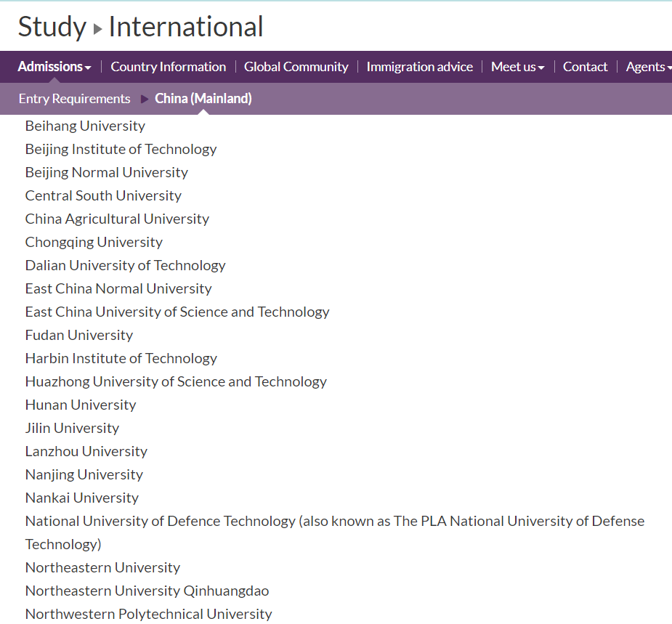Click Beijing Normal University entry
This screenshot has height=624, width=672.
tap(107, 172)
